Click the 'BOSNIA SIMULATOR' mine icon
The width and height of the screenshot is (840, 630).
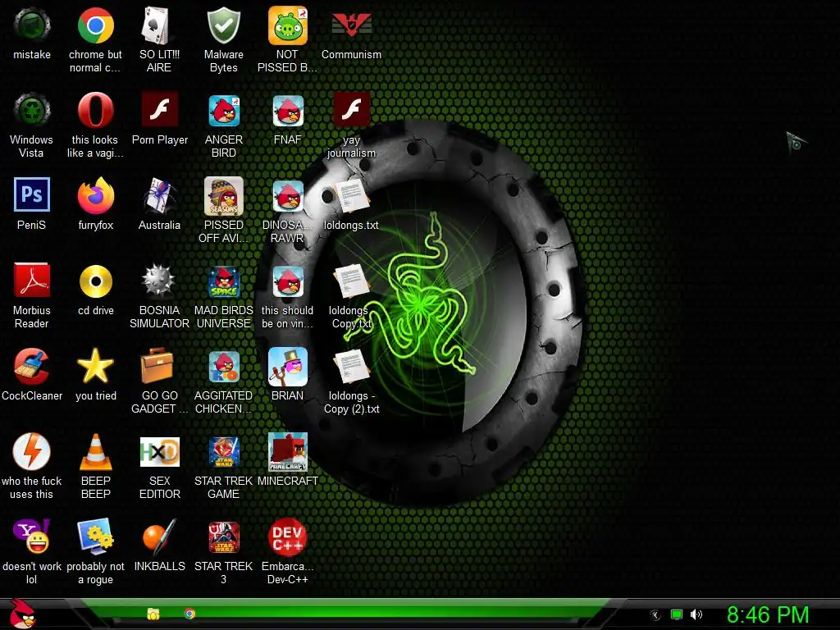click(158, 280)
